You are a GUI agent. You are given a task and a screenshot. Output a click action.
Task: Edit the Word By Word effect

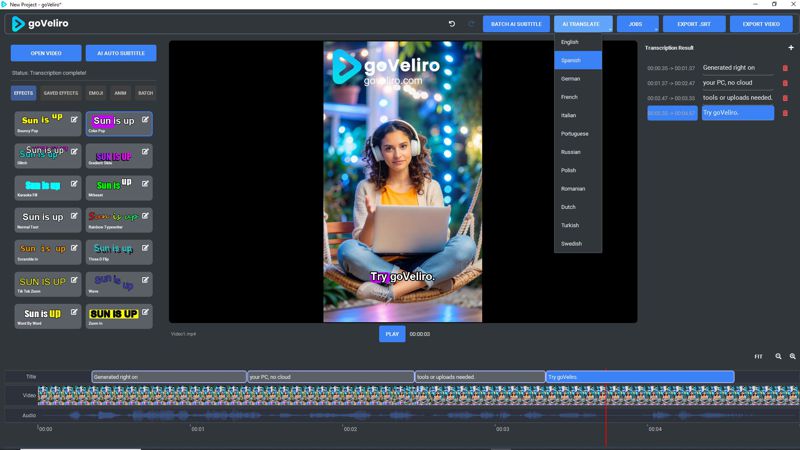coord(74,312)
